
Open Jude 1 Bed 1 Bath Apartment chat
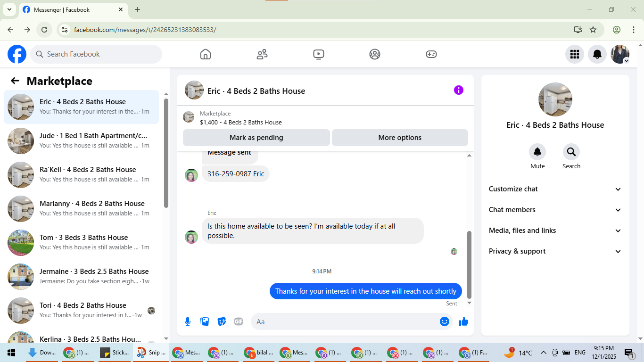click(x=82, y=141)
